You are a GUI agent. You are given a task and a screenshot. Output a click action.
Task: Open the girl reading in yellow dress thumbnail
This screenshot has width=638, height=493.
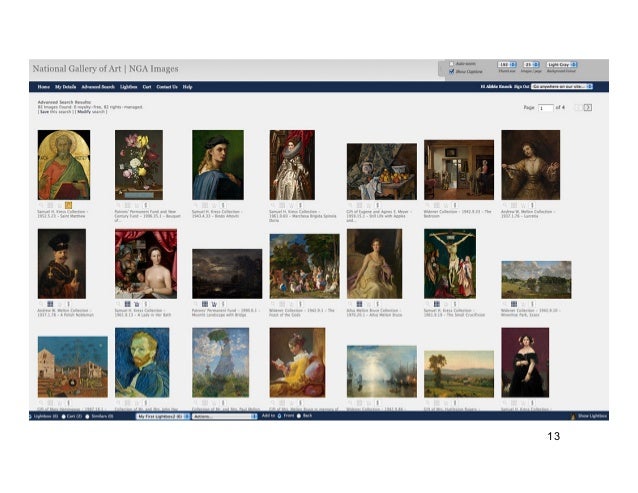coord(297,362)
